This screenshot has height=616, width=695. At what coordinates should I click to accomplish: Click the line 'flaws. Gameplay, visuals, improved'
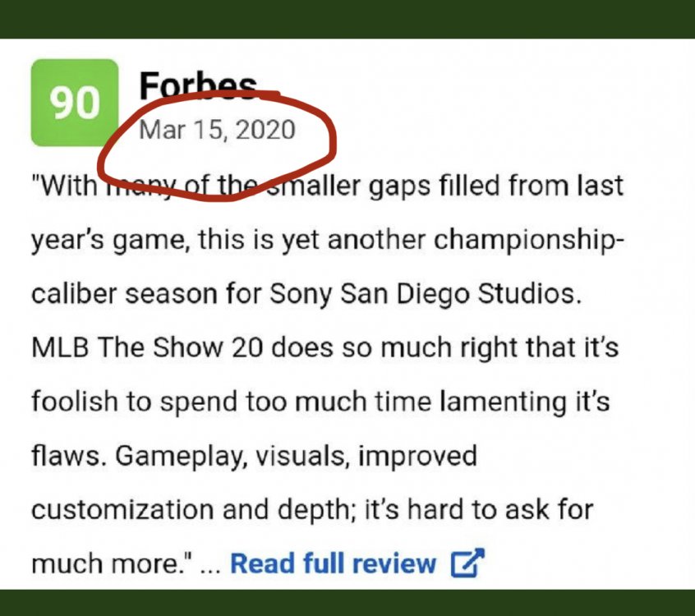pyautogui.click(x=254, y=455)
